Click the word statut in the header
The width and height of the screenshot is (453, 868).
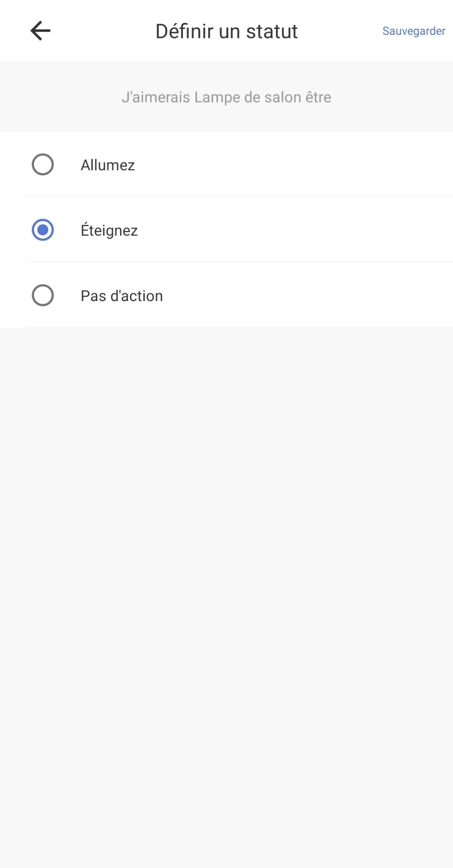click(272, 32)
